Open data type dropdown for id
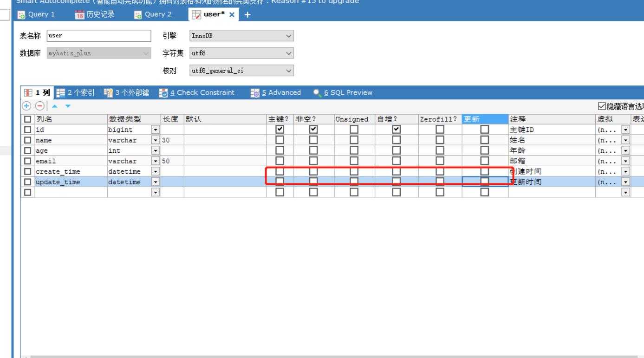This screenshot has width=644, height=358. coord(156,129)
